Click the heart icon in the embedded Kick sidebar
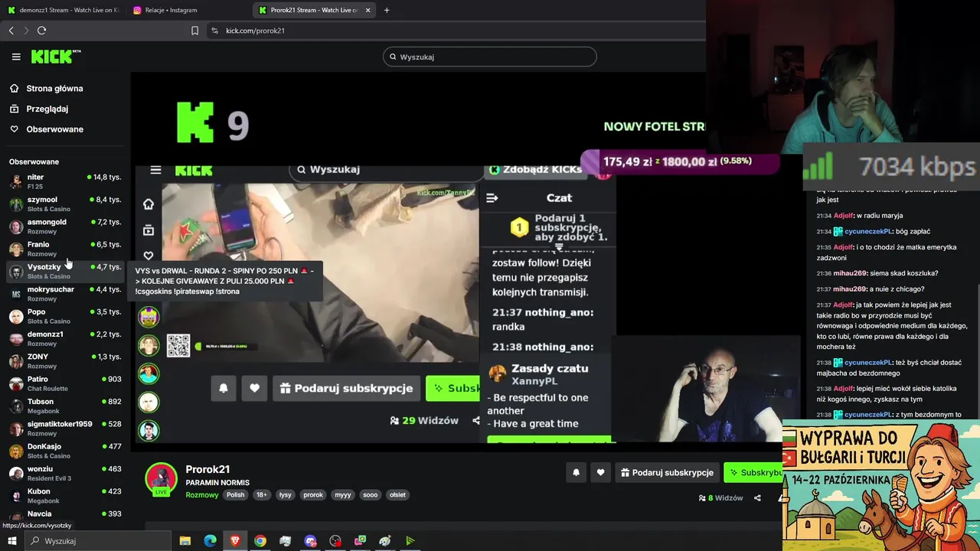Image resolution: width=980 pixels, height=551 pixels. click(149, 256)
